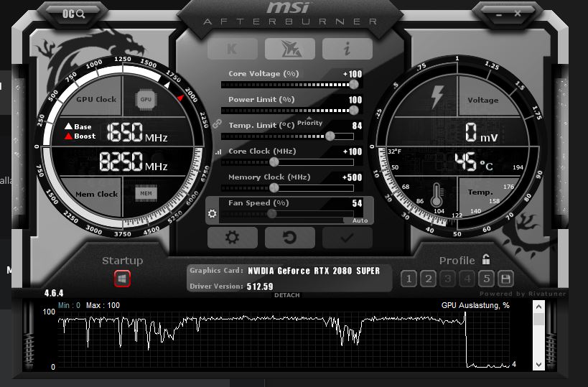Click curve bars icon beside Core Clock
The width and height of the screenshot is (588, 387).
point(218,152)
